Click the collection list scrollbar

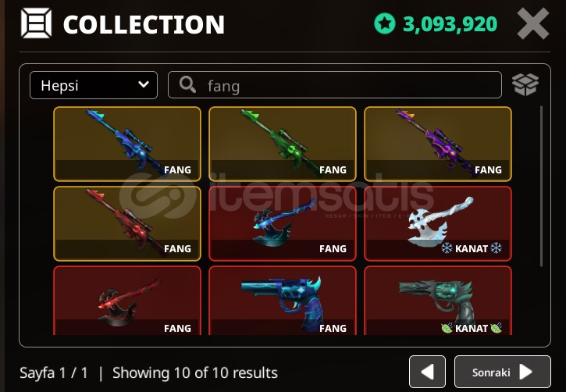[541, 187]
